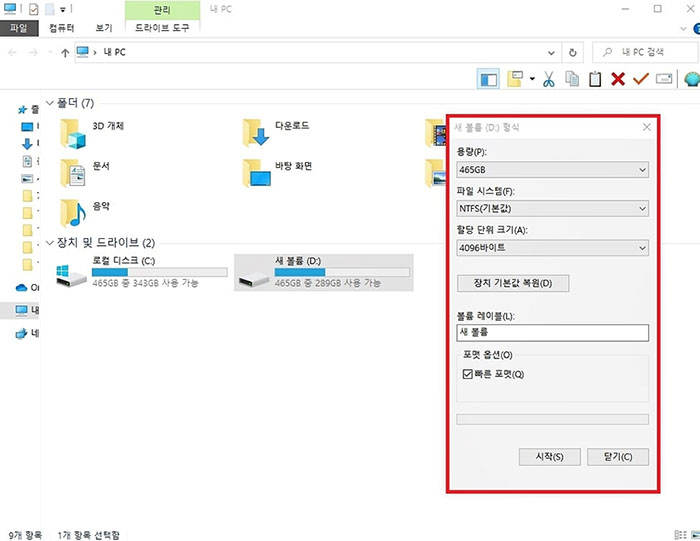
Task: Click the refresh button beside address bar
Action: click(x=572, y=53)
